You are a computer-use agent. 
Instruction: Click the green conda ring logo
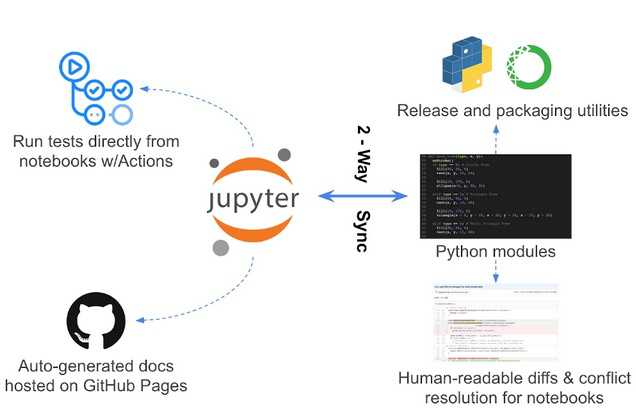[529, 67]
